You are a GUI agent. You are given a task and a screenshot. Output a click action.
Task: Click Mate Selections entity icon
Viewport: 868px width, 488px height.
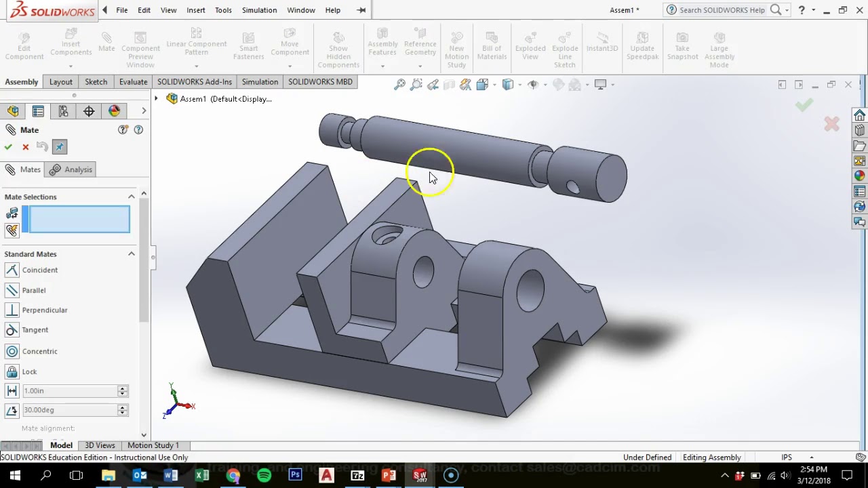pyautogui.click(x=12, y=213)
